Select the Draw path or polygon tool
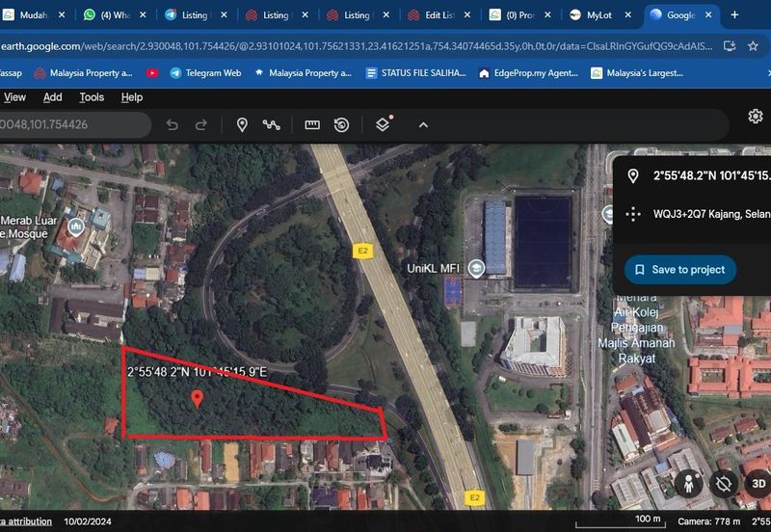Image resolution: width=771 pixels, height=532 pixels. pos(271,125)
